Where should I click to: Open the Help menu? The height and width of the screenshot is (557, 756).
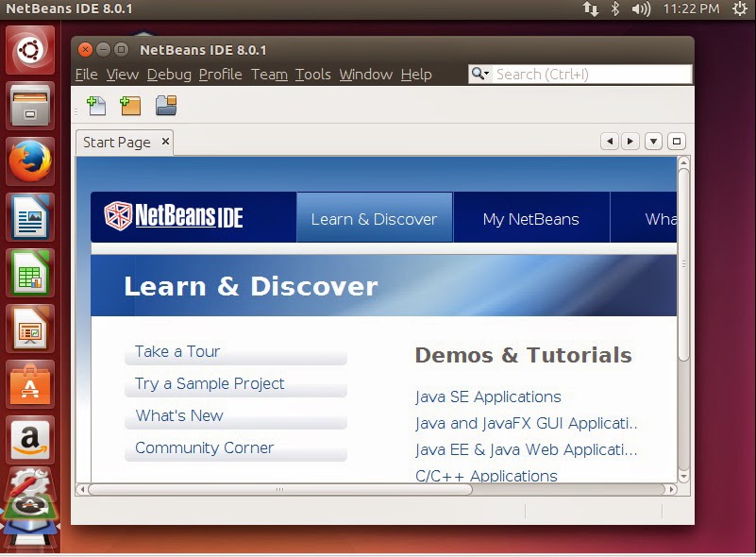click(x=416, y=75)
